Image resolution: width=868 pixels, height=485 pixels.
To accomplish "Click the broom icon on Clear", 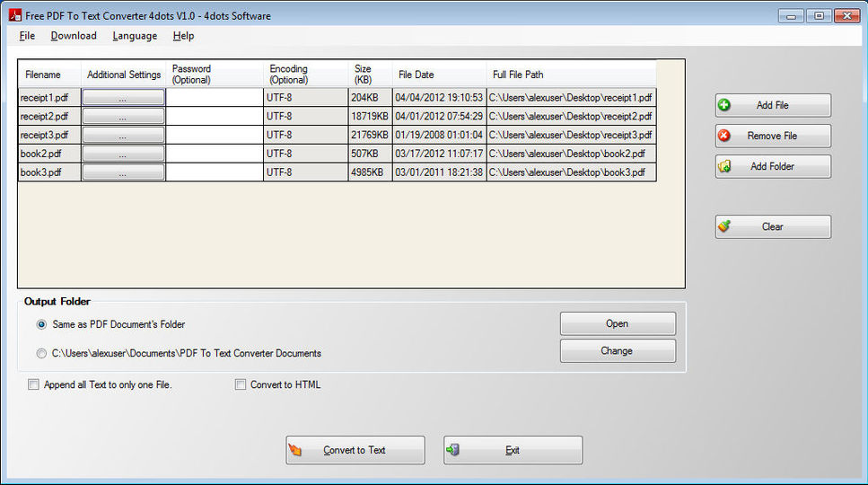I will pos(724,226).
